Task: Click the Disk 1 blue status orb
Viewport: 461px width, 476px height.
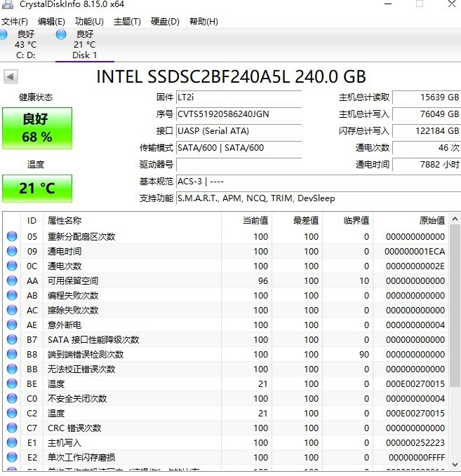Action: pyautogui.click(x=61, y=34)
